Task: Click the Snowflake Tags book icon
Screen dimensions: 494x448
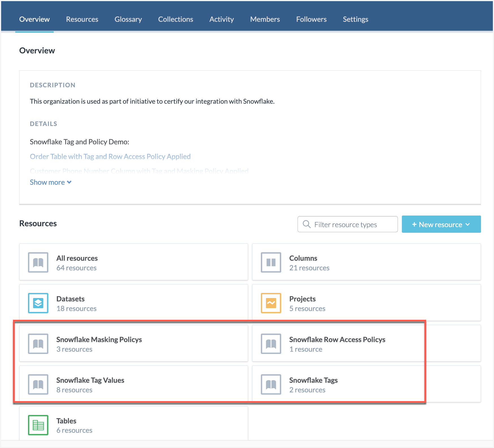Action: point(271,384)
